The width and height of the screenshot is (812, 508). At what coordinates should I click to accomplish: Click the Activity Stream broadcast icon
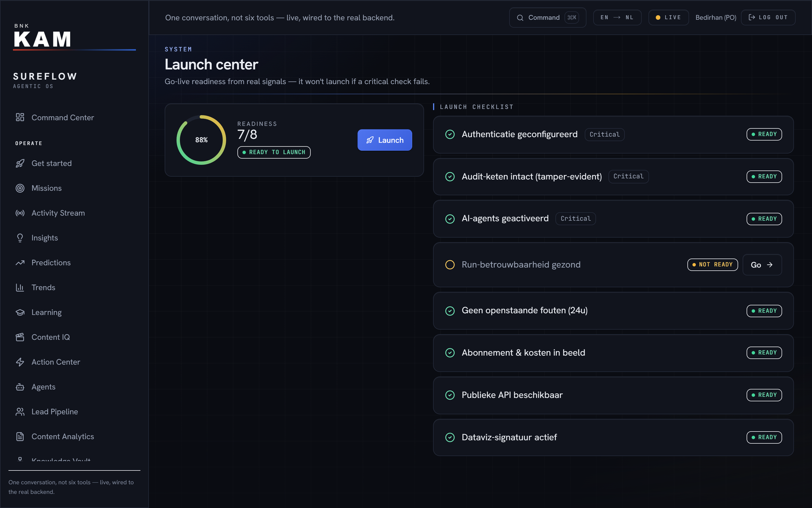pyautogui.click(x=20, y=213)
